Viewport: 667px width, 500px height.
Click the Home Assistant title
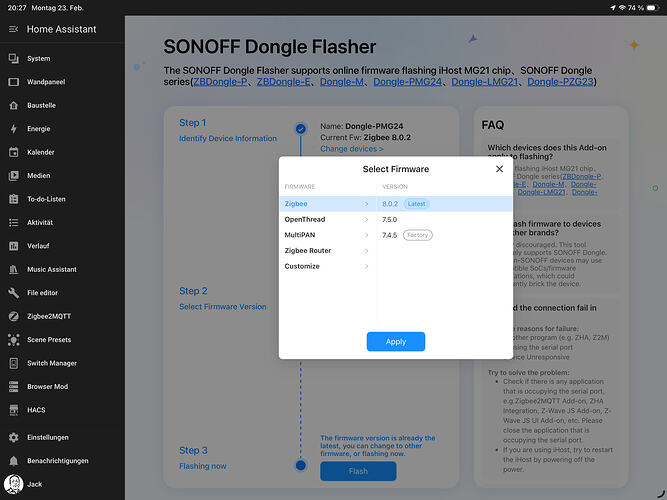[x=62, y=29]
